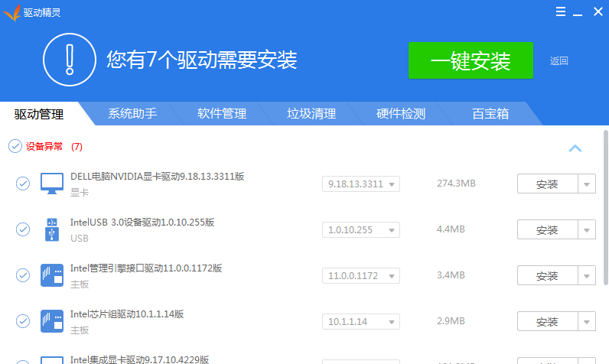Click the 3.4MB size value
Screen dimensions: 609x364
451,275
